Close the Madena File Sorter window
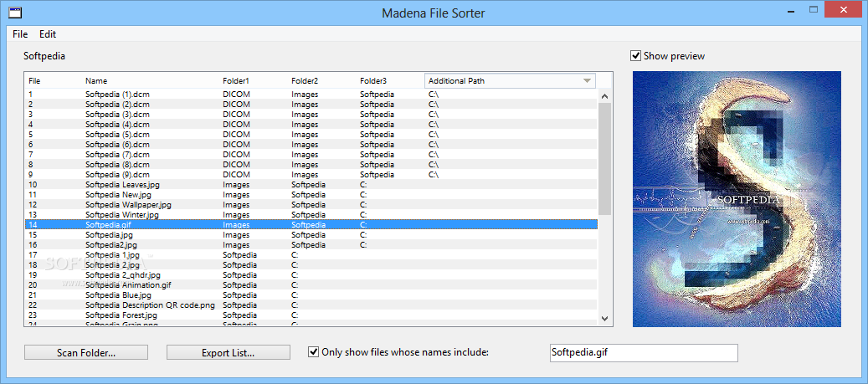This screenshot has width=868, height=384. click(843, 9)
